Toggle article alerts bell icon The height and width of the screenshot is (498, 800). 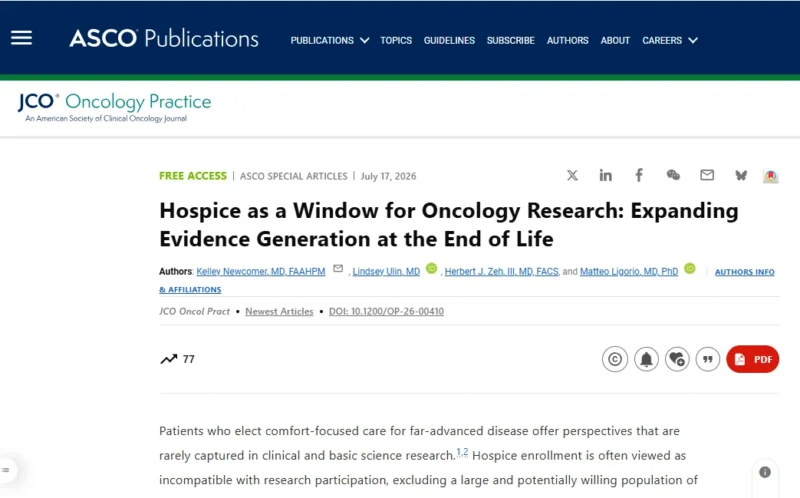[x=646, y=359]
